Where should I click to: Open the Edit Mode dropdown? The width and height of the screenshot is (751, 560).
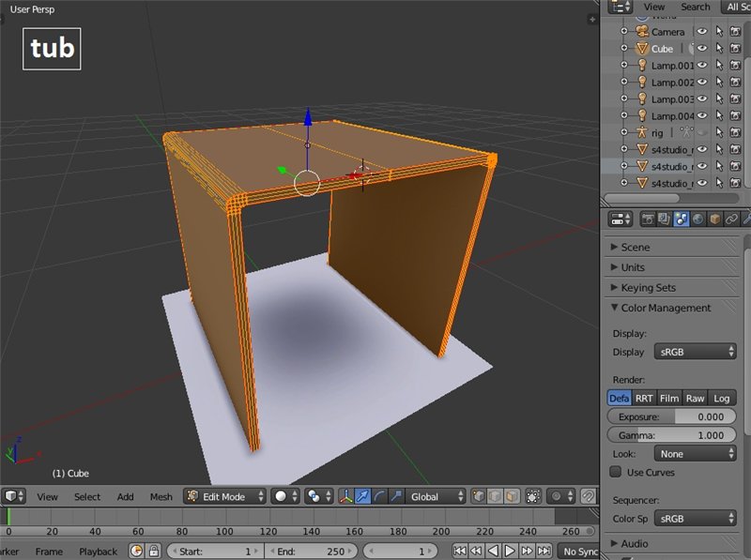tap(224, 496)
